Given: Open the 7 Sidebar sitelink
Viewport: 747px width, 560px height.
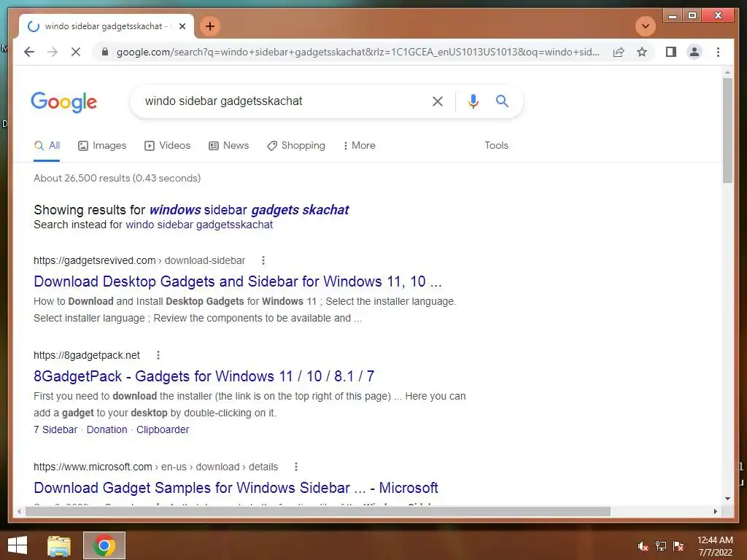Looking at the screenshot, I should 55,429.
